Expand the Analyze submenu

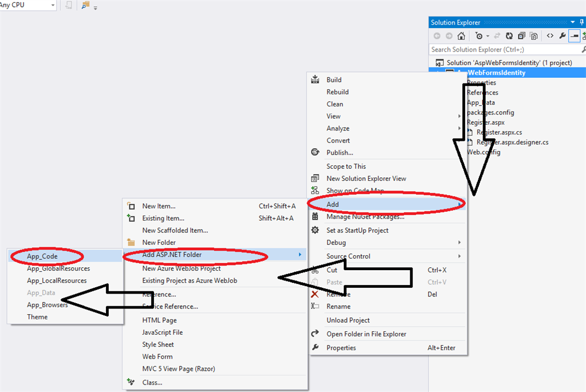387,128
